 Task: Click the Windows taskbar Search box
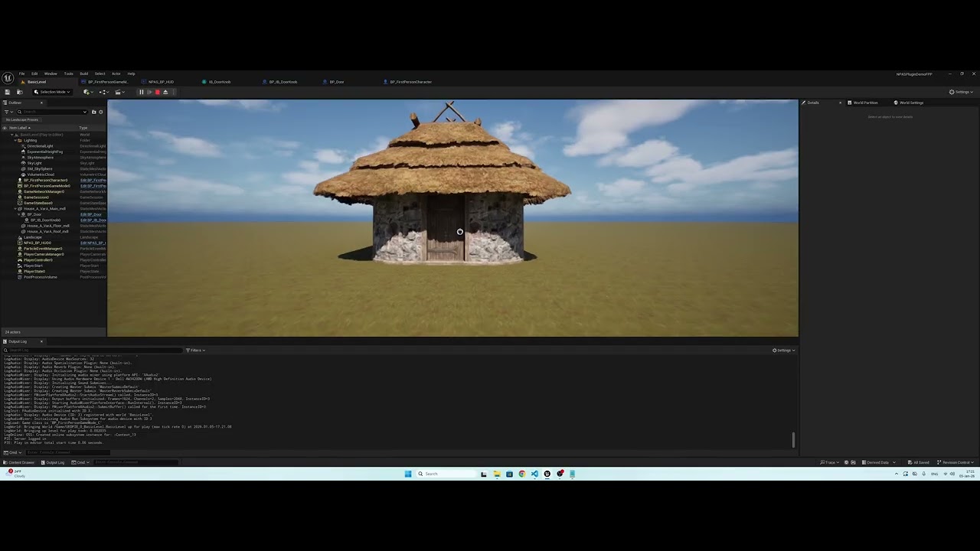(x=446, y=474)
